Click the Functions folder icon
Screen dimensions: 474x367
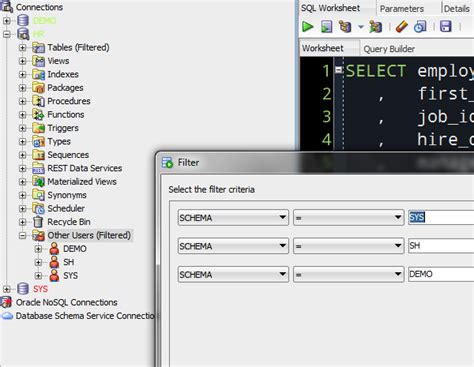[39, 115]
